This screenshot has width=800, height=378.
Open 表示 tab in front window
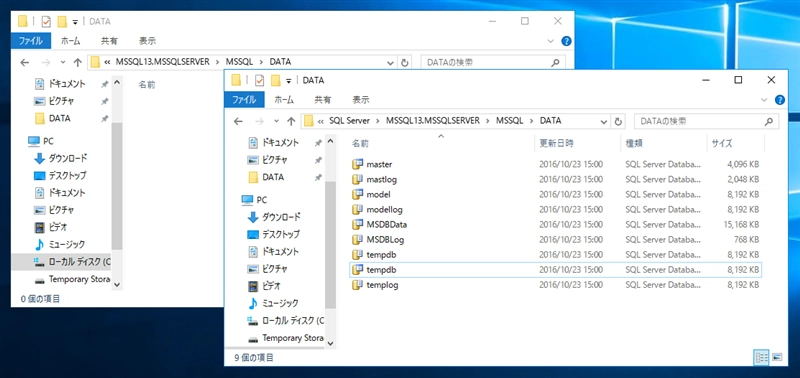(361, 100)
